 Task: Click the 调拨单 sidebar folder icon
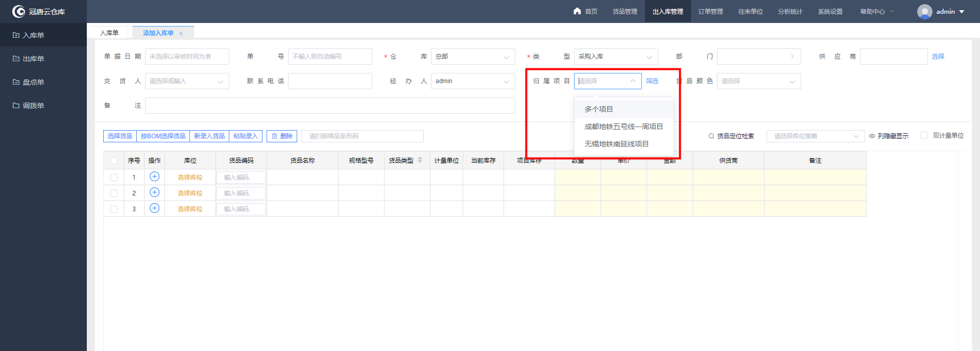(16, 106)
